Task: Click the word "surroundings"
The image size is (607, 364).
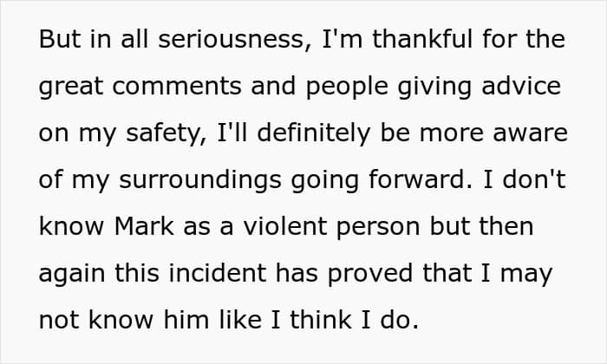Action: click(210, 180)
